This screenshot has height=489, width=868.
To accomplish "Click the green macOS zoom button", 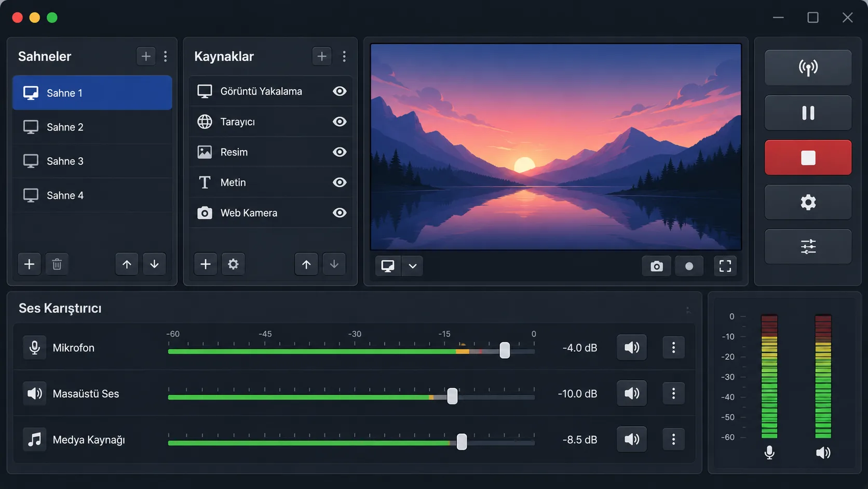I will [52, 18].
